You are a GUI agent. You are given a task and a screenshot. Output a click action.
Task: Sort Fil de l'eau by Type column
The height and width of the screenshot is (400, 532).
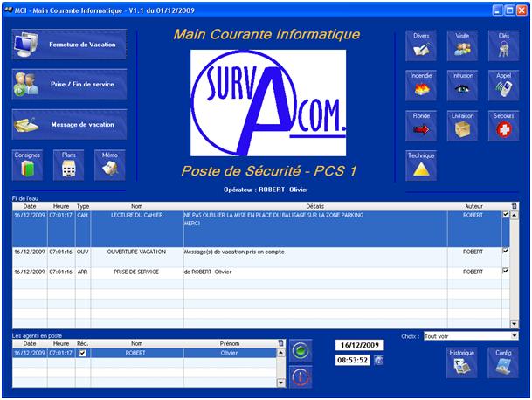point(83,206)
